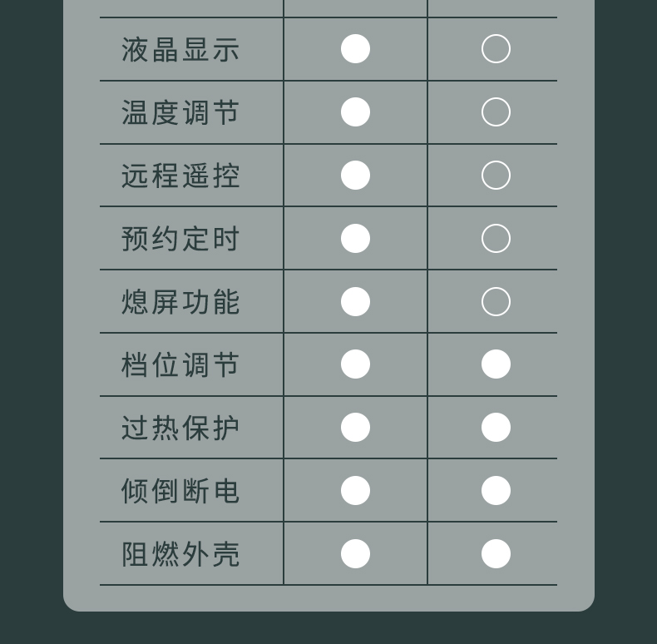The width and height of the screenshot is (657, 644).
Task: Click the 预约定时 row label
Action: 180,240
